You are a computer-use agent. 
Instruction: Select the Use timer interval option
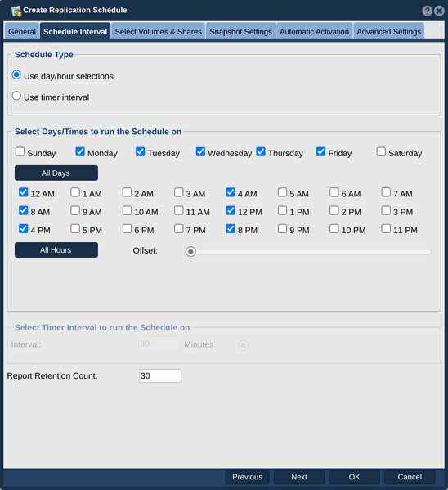[x=16, y=96]
